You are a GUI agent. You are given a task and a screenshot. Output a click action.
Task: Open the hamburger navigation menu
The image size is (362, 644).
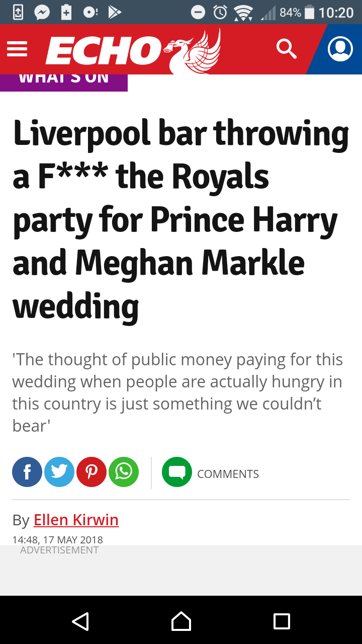point(17,49)
